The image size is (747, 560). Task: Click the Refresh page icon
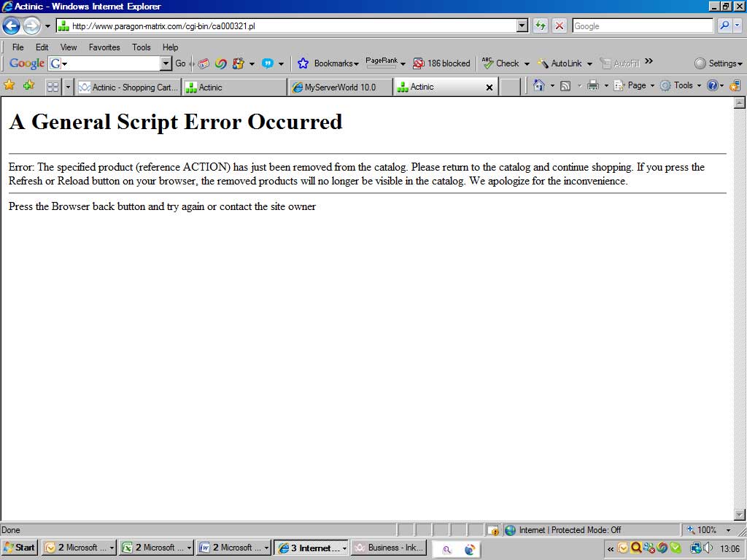(x=540, y=26)
